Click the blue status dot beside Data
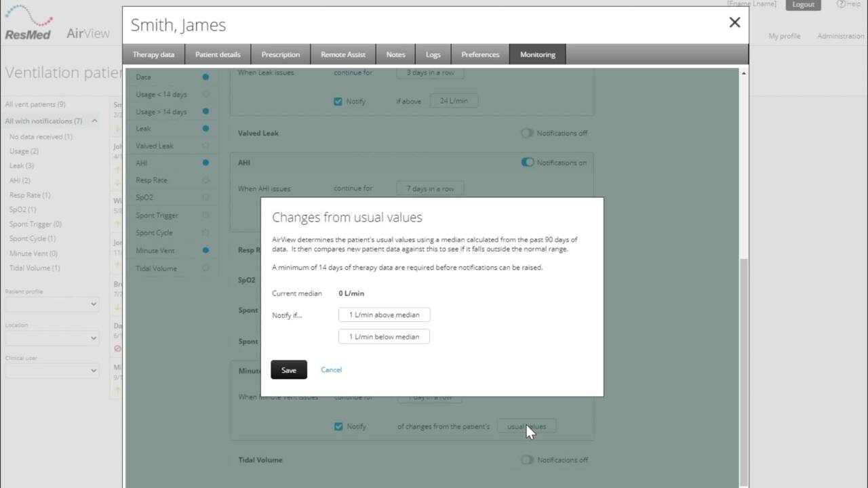 pos(205,77)
